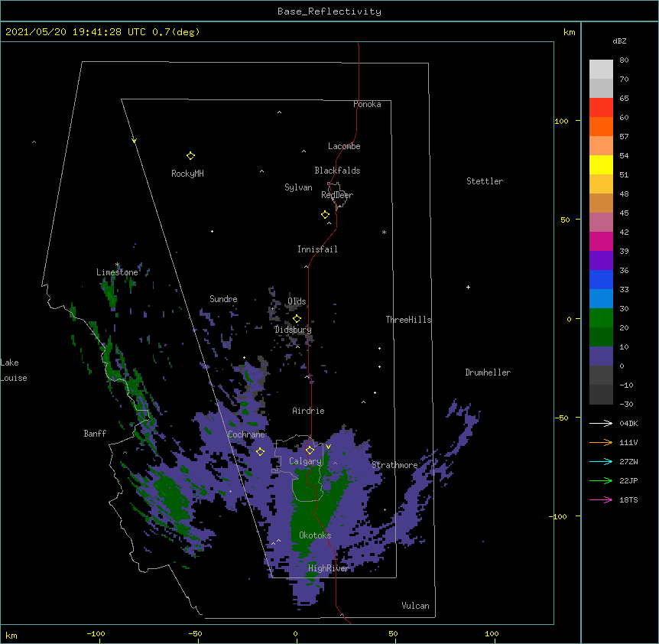Select the Cochrane label
The image size is (659, 644).
click(x=246, y=434)
